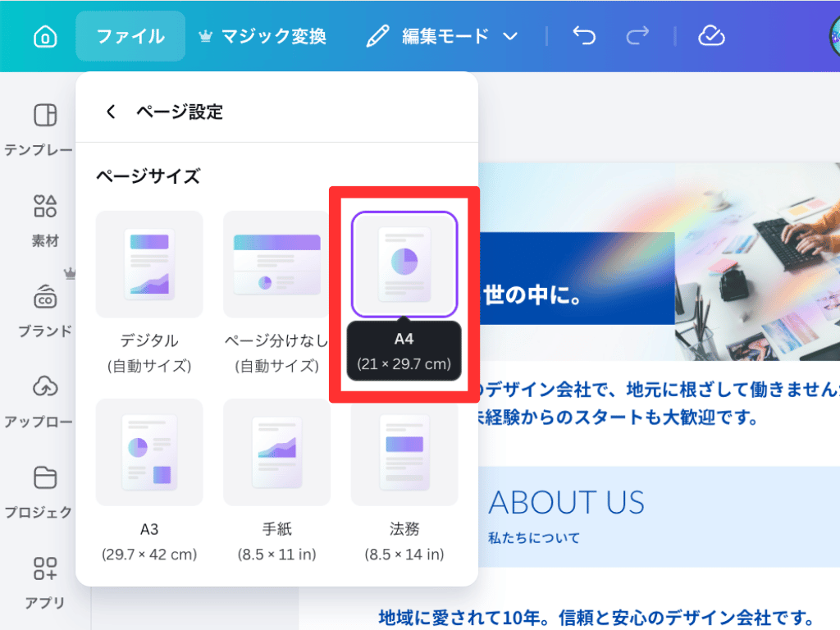Click the account avatar in the corner

[832, 35]
